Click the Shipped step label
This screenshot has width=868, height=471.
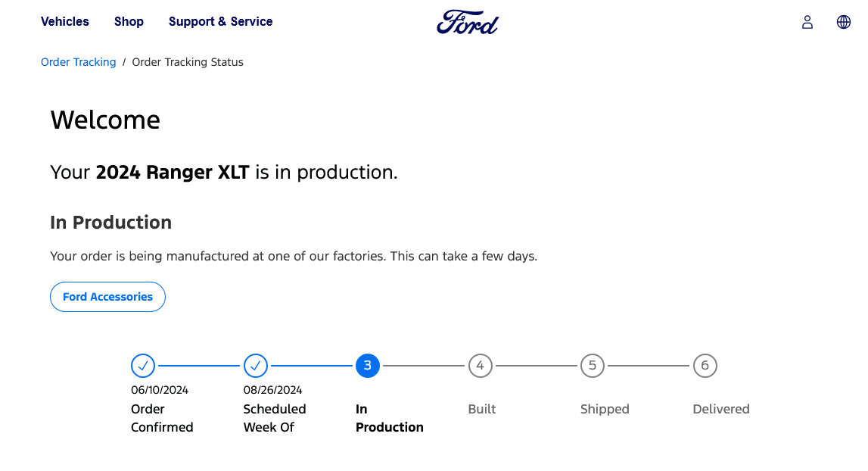[605, 409]
